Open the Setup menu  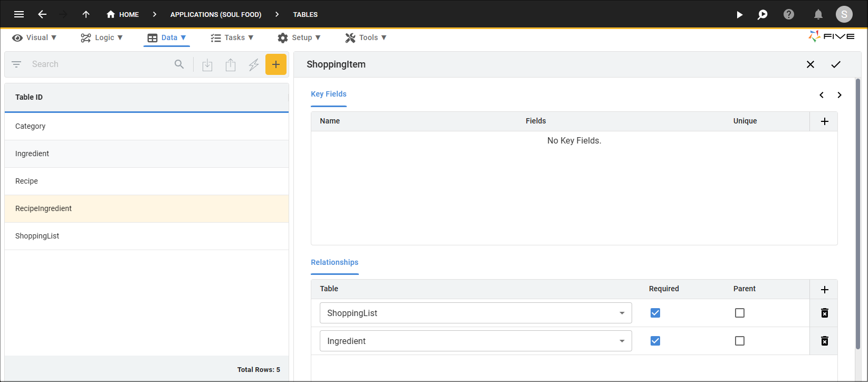pyautogui.click(x=299, y=37)
